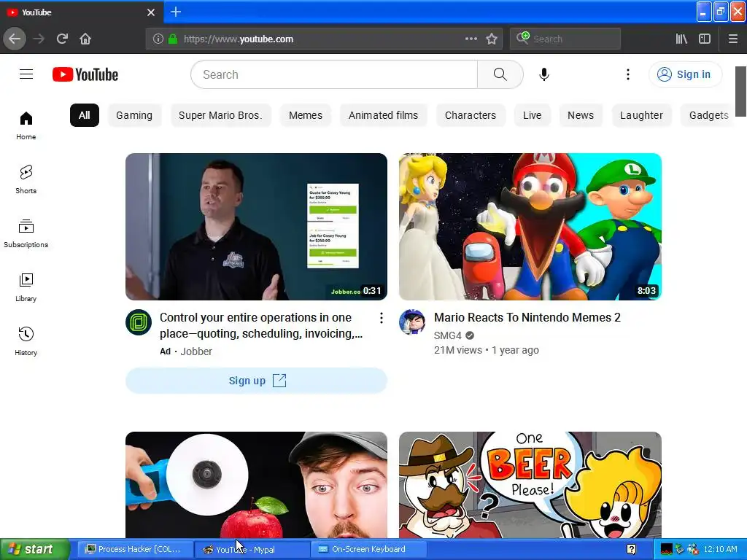Image resolution: width=747 pixels, height=560 pixels.
Task: Open a new browser tab with plus
Action: coord(175,12)
